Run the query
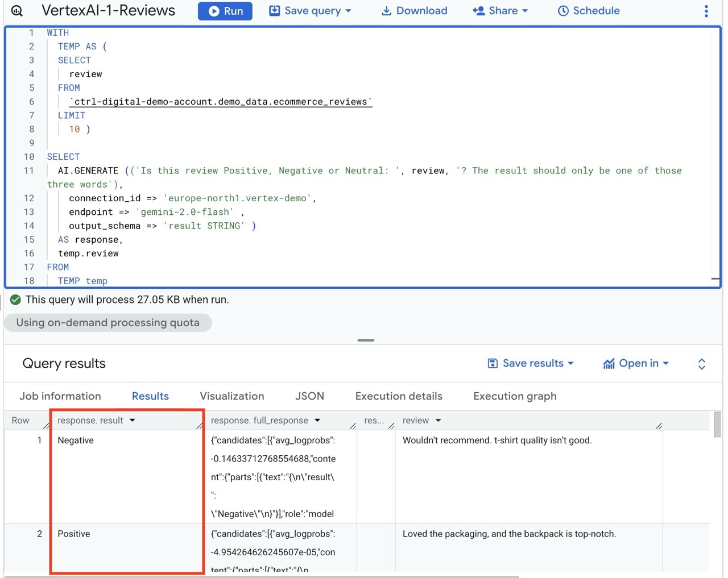Image resolution: width=728 pixels, height=578 pixels. [225, 11]
